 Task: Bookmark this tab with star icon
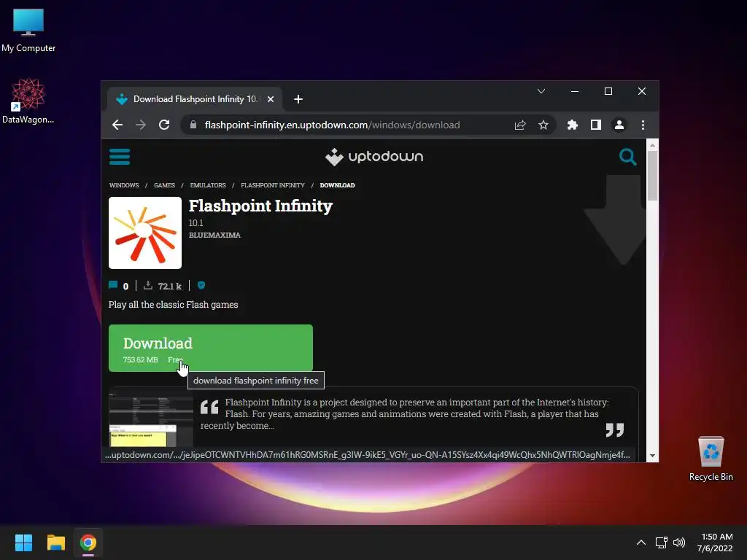[543, 125]
